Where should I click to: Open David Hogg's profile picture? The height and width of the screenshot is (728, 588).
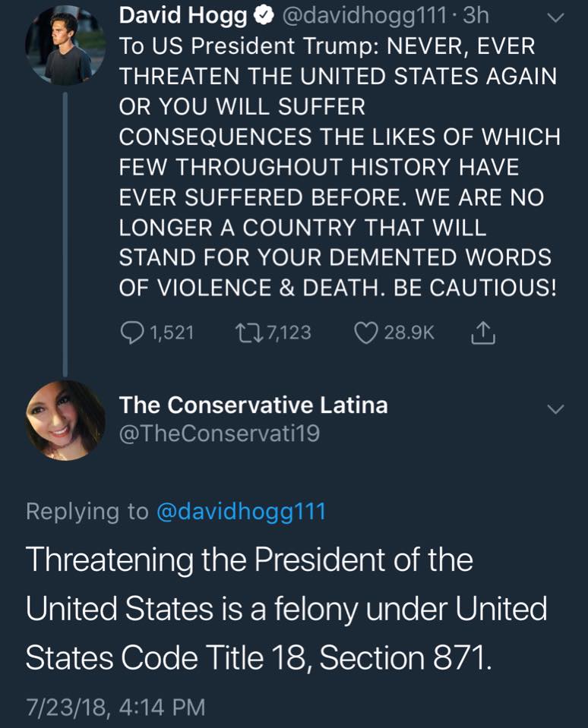point(65,45)
